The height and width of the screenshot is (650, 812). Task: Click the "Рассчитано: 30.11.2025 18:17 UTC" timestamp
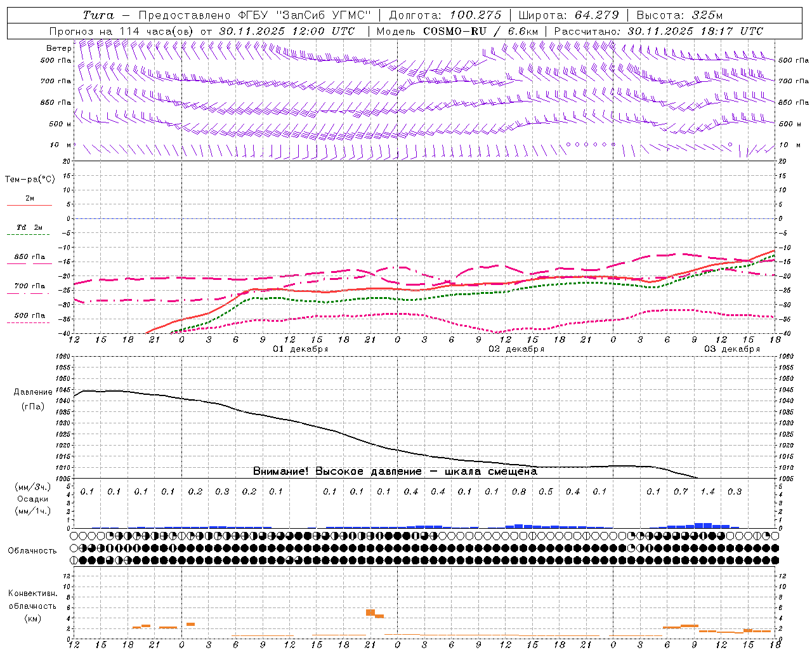[658, 31]
